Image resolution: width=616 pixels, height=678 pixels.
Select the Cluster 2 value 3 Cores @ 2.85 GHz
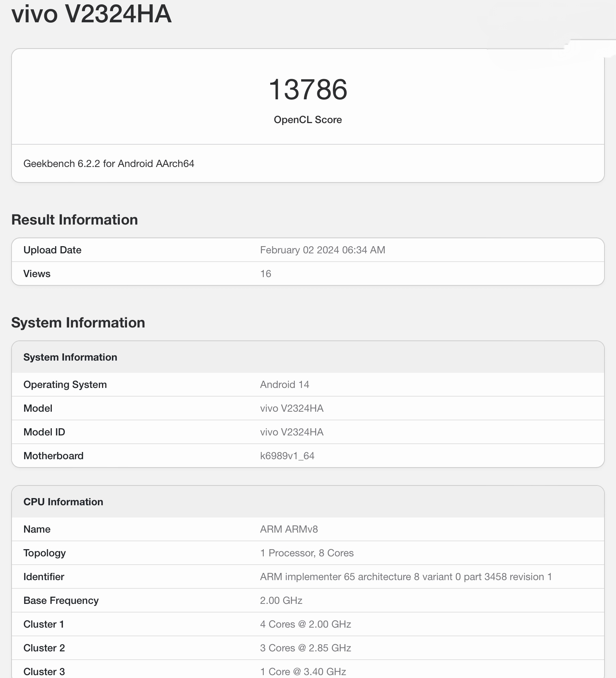305,648
